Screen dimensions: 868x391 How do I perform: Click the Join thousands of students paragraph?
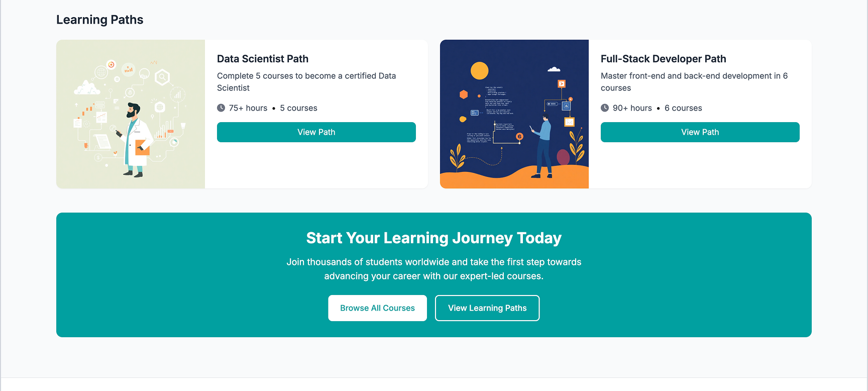(x=434, y=269)
